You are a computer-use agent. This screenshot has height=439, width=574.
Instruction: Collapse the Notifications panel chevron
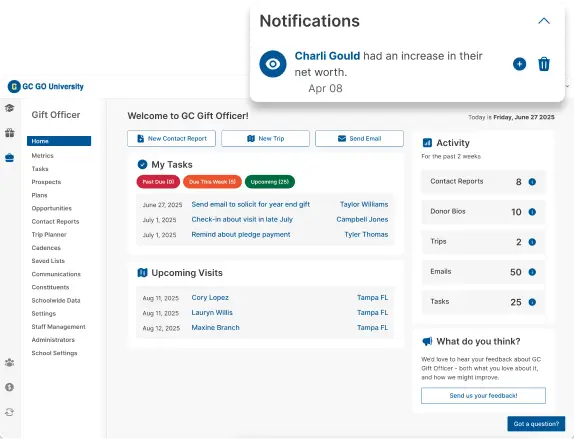pos(544,21)
